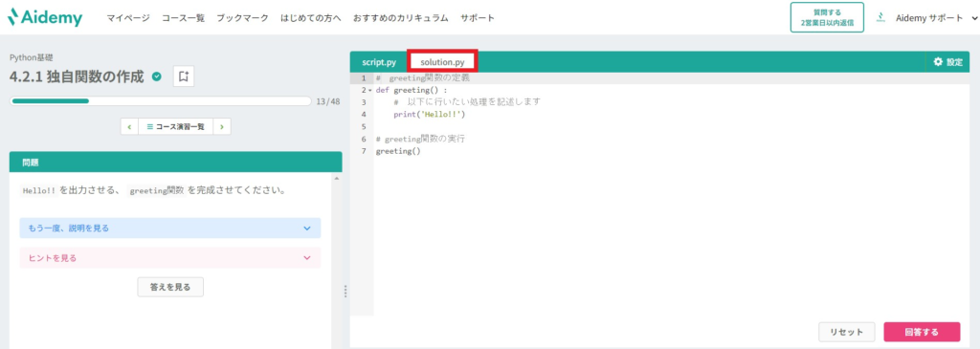
Task: Click line number 1 in gutter
Action: (x=364, y=78)
